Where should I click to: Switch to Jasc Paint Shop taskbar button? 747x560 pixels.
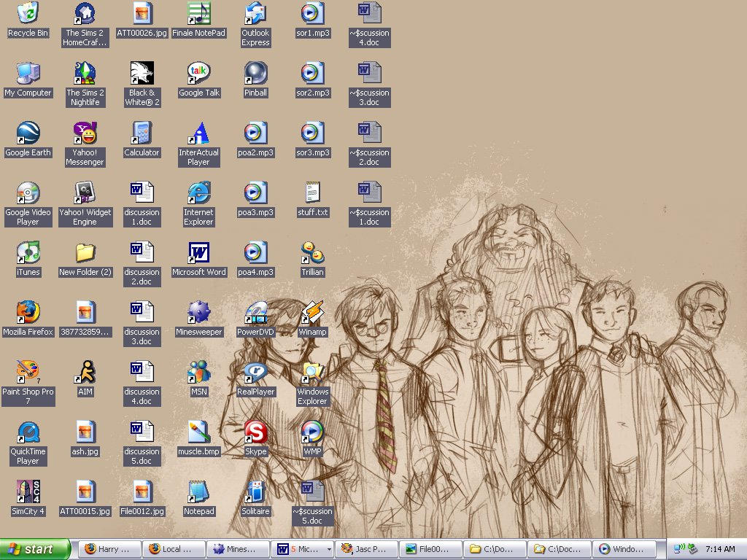pos(367,549)
